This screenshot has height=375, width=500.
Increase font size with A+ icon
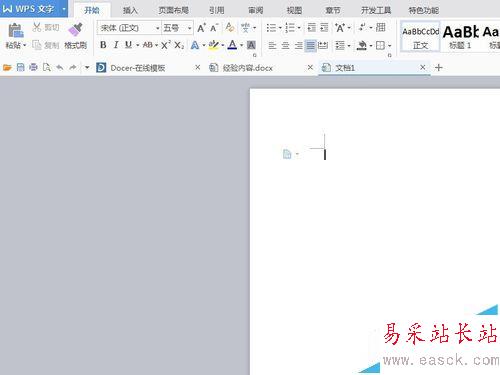click(201, 28)
